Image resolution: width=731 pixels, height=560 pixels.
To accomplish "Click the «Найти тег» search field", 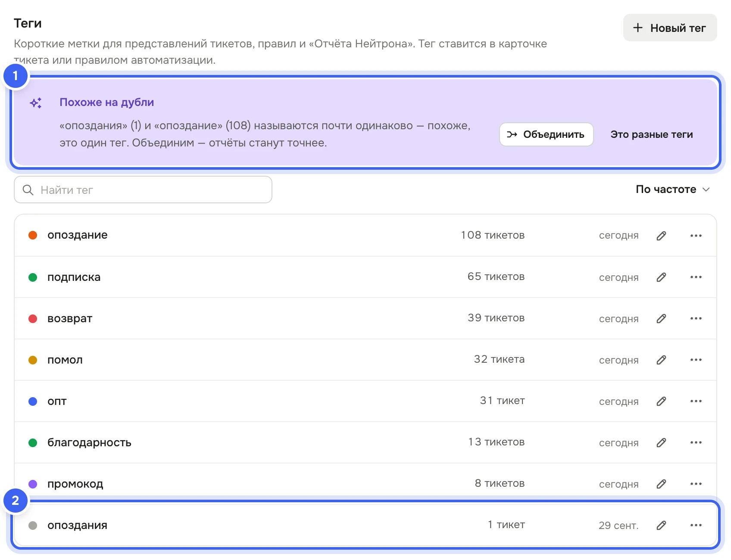I will coord(143,190).
